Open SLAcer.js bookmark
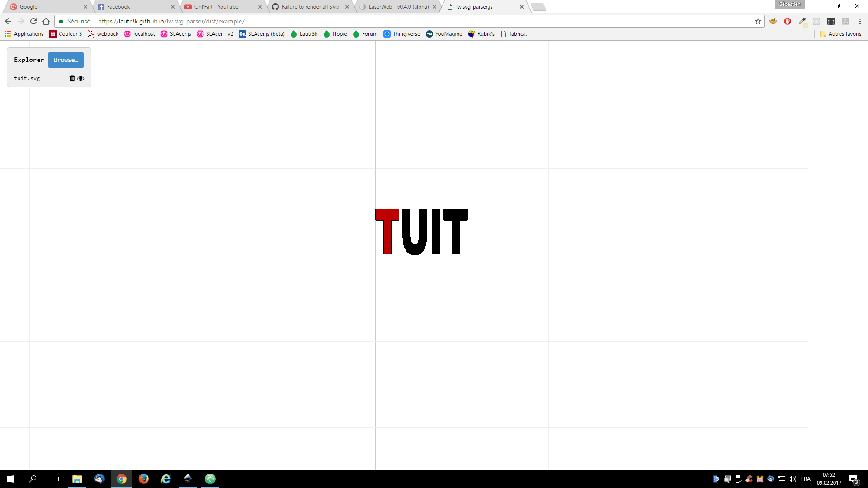 point(176,34)
